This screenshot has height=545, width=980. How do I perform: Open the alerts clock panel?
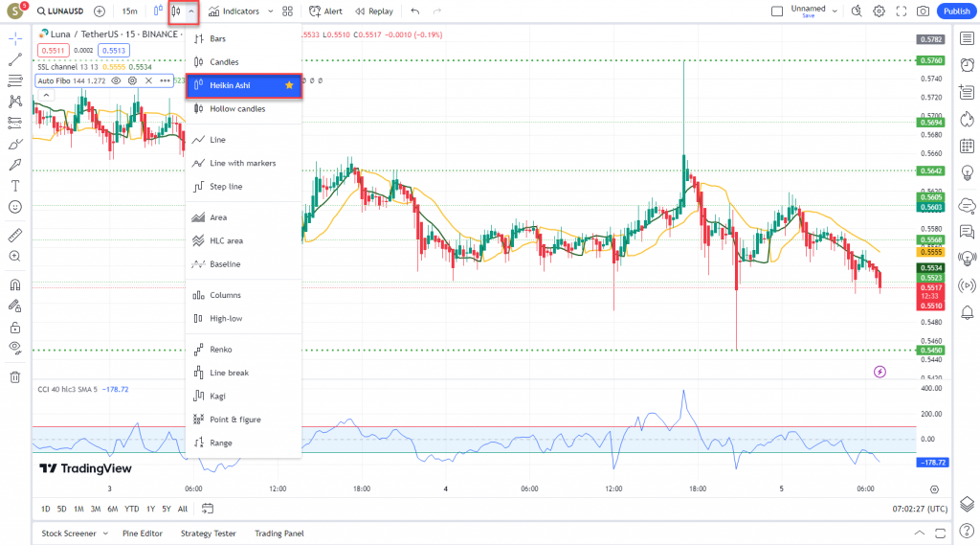click(x=967, y=65)
